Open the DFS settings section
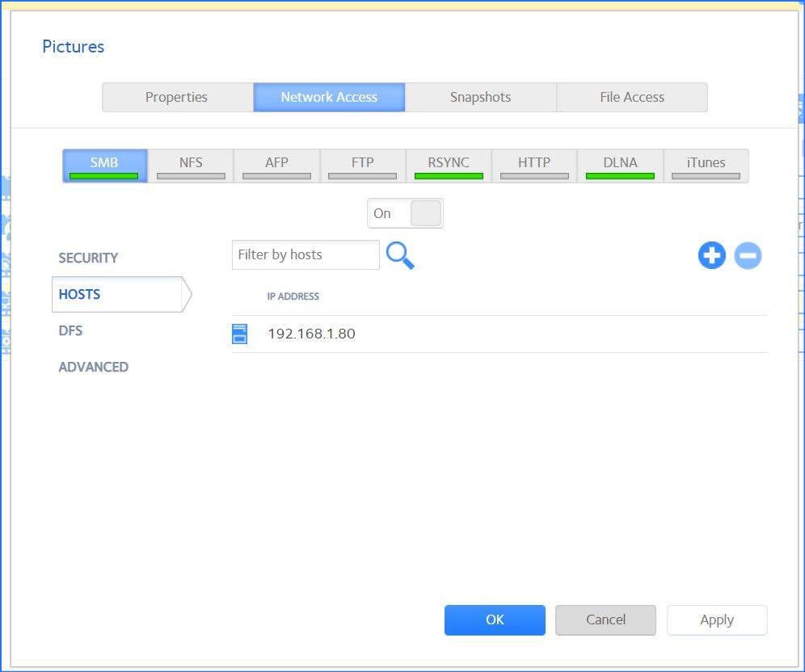 70,330
